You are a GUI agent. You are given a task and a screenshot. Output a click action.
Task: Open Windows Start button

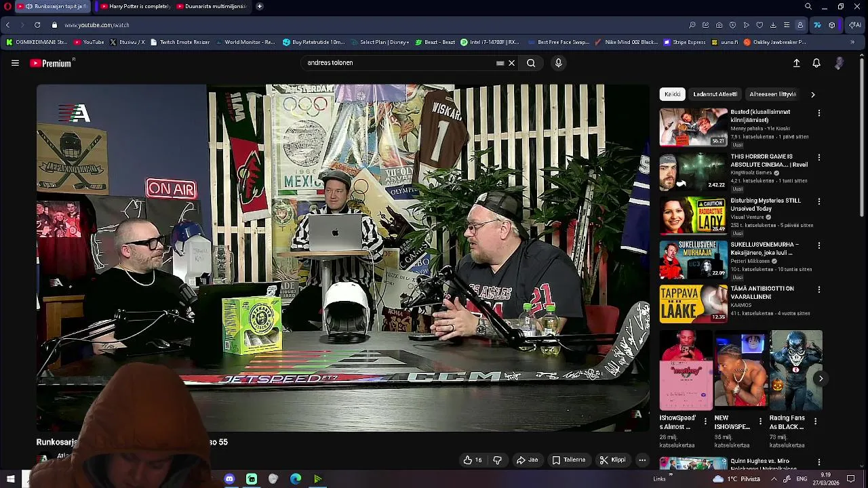11,479
